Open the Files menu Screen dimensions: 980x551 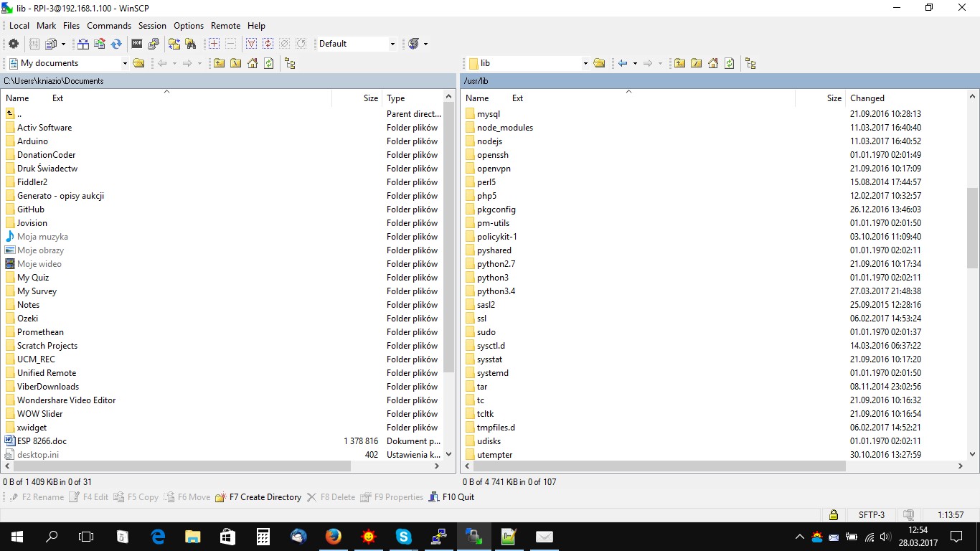coord(72,25)
